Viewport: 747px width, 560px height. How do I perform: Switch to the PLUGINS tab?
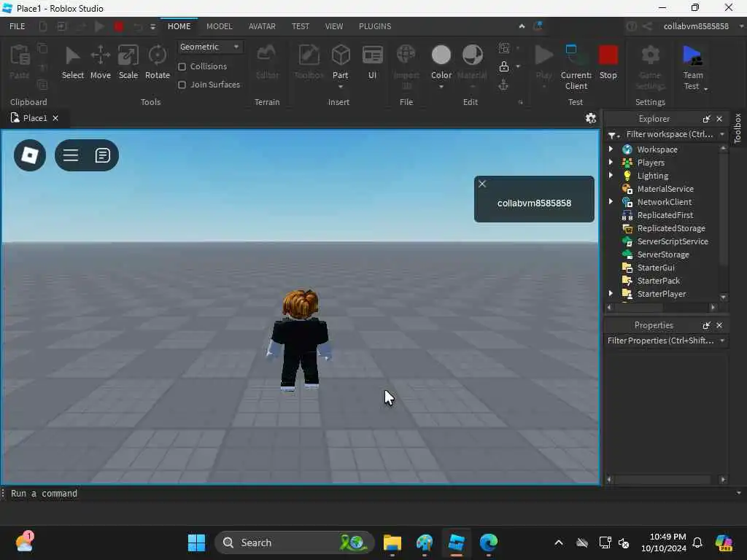375,26
